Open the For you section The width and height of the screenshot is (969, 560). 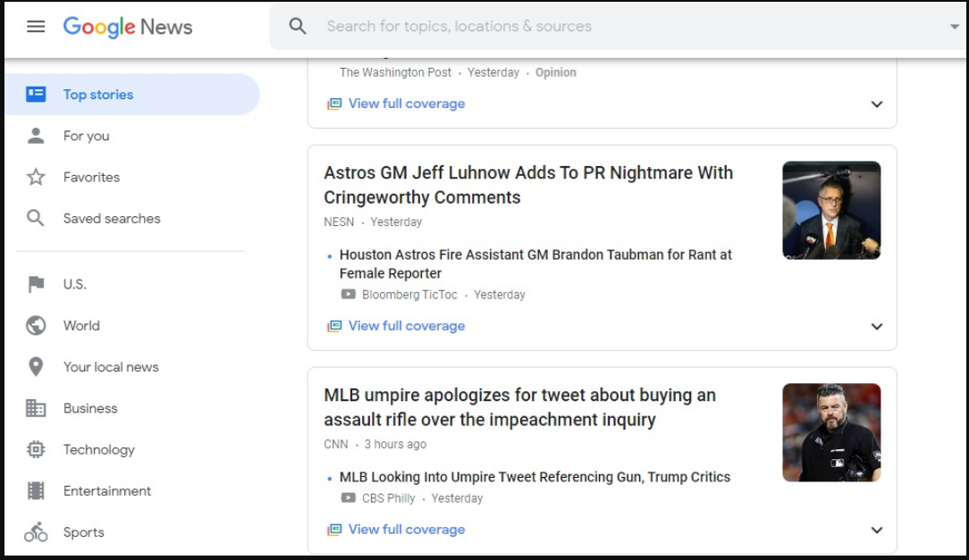coord(86,136)
